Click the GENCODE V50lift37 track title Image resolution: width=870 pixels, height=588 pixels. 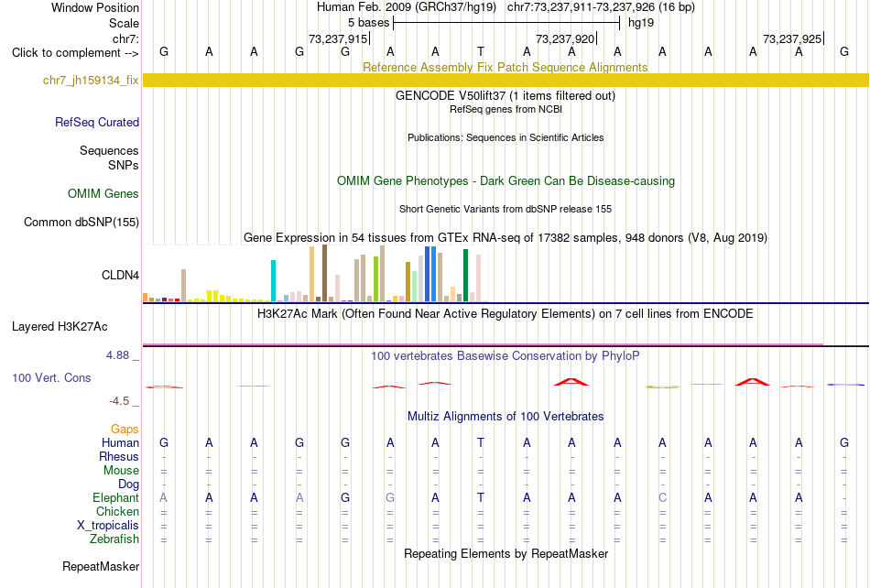tap(505, 95)
